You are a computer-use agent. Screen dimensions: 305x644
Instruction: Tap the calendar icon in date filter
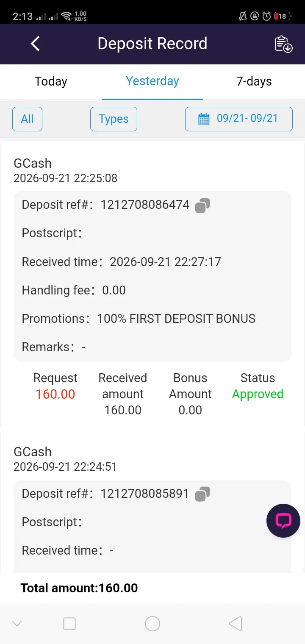204,119
